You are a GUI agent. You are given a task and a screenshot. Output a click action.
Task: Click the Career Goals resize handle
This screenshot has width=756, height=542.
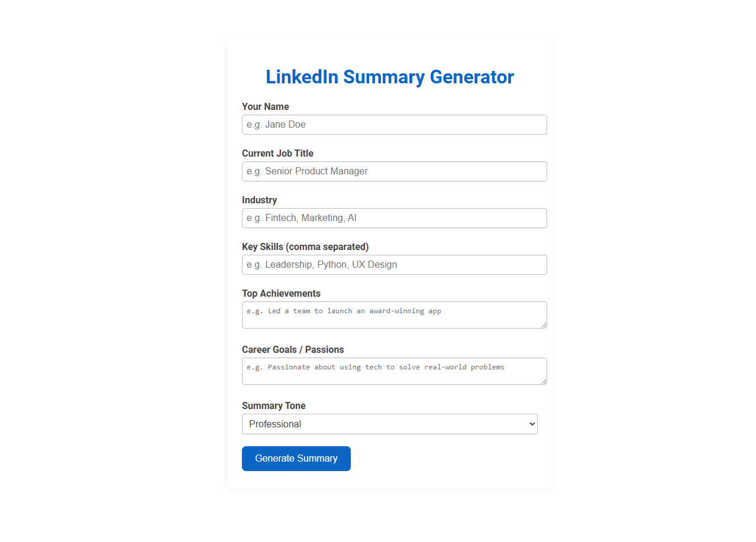[x=544, y=382]
